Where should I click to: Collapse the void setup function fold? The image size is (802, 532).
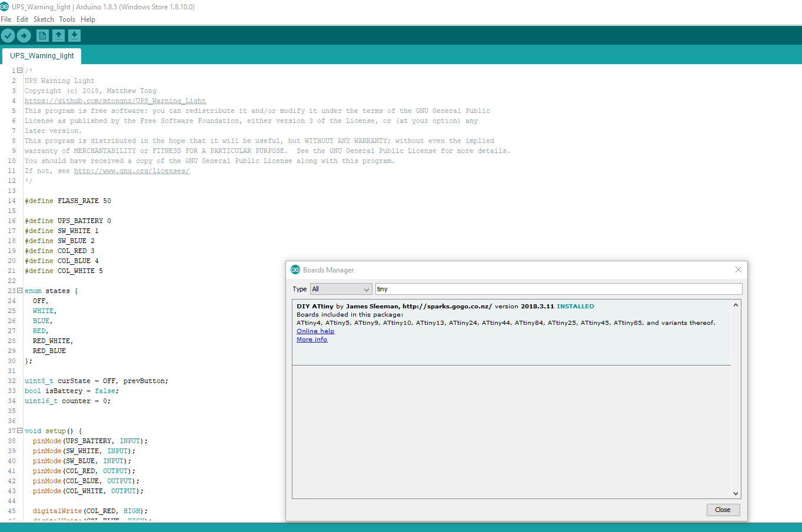tap(19, 430)
